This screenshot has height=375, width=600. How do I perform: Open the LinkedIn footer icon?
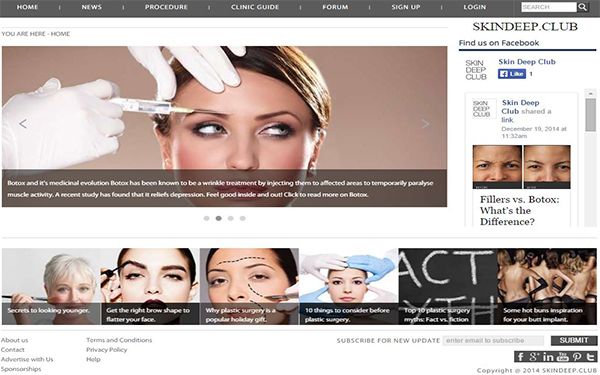pos(548,357)
